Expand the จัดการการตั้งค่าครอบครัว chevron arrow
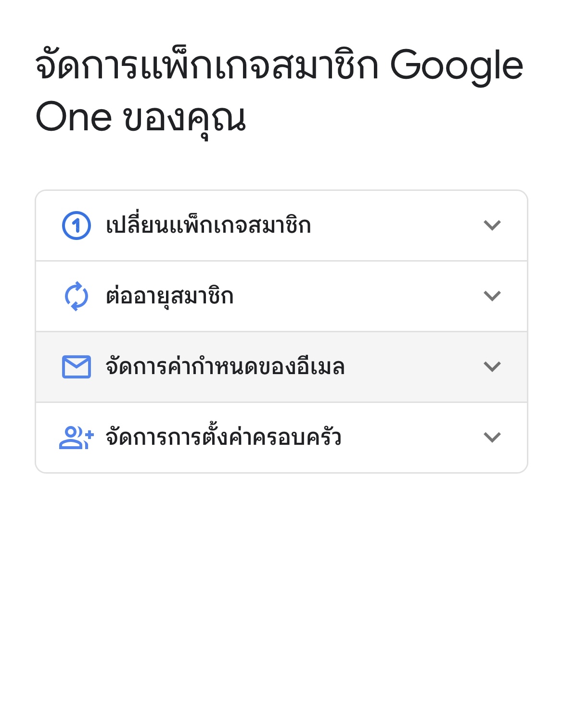563x728 pixels. click(492, 437)
